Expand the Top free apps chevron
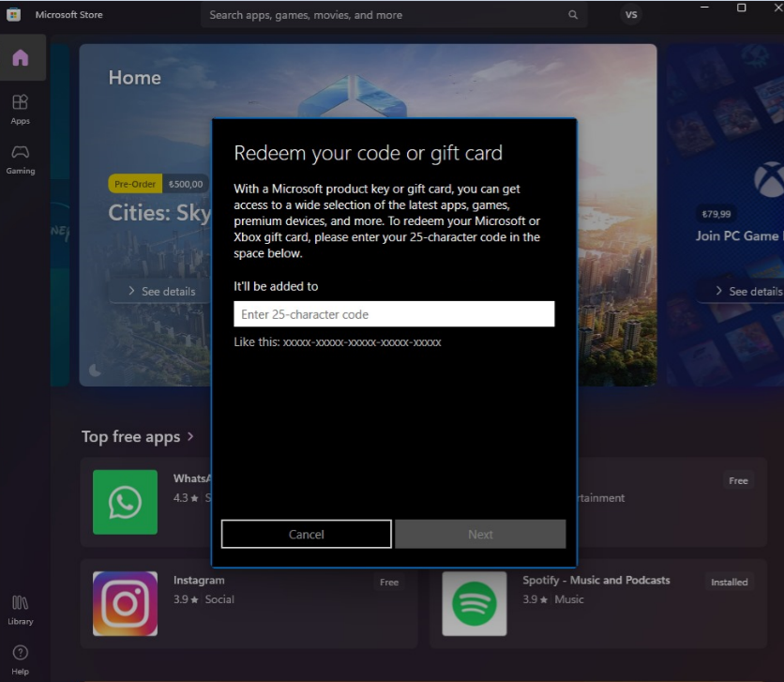Image resolution: width=784 pixels, height=682 pixels. (x=190, y=436)
